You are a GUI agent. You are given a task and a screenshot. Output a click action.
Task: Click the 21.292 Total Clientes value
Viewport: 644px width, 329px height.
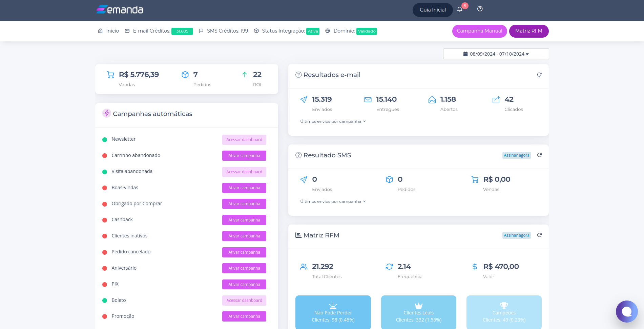(x=323, y=267)
